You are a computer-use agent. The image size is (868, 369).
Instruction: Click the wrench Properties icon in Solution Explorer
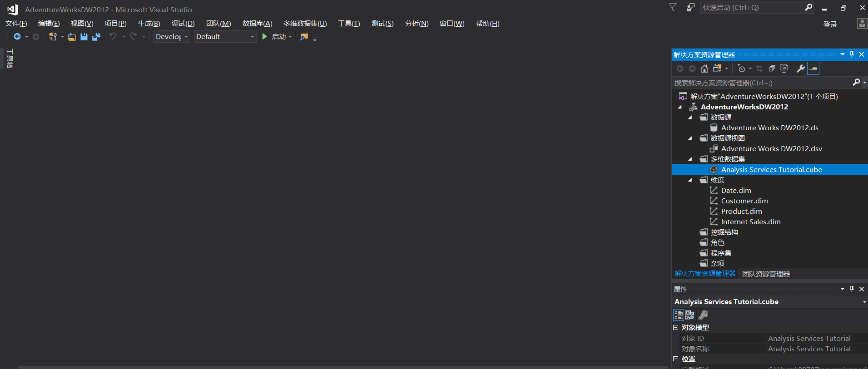click(800, 69)
